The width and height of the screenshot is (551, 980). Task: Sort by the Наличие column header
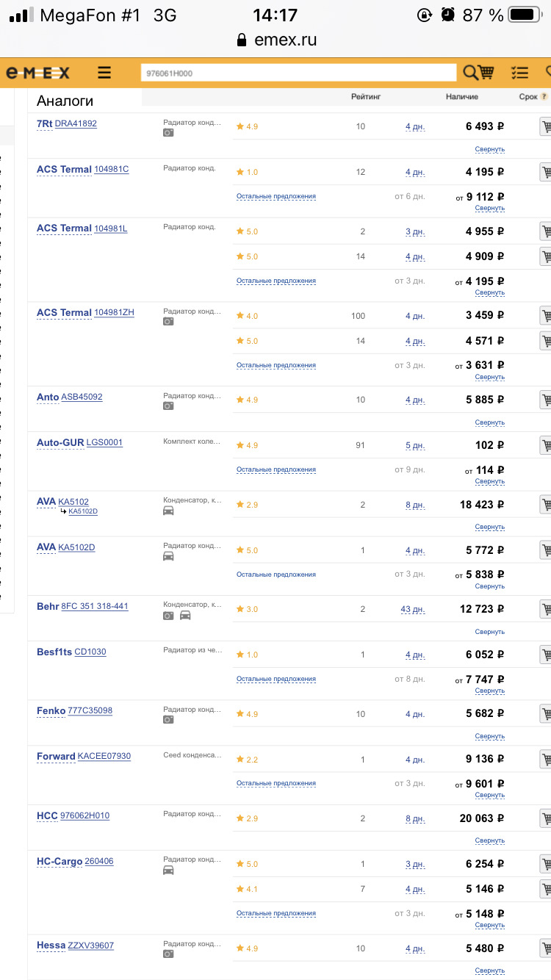[x=461, y=96]
